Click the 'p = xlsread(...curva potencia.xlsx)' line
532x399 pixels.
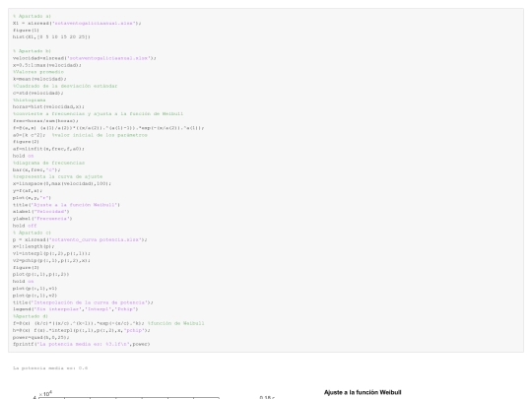point(80,239)
